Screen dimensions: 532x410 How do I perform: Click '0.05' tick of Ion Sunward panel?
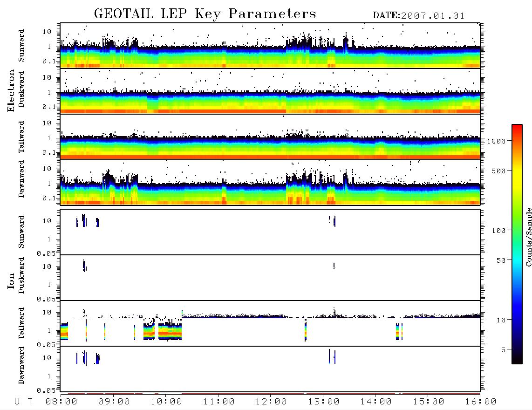[46, 253]
